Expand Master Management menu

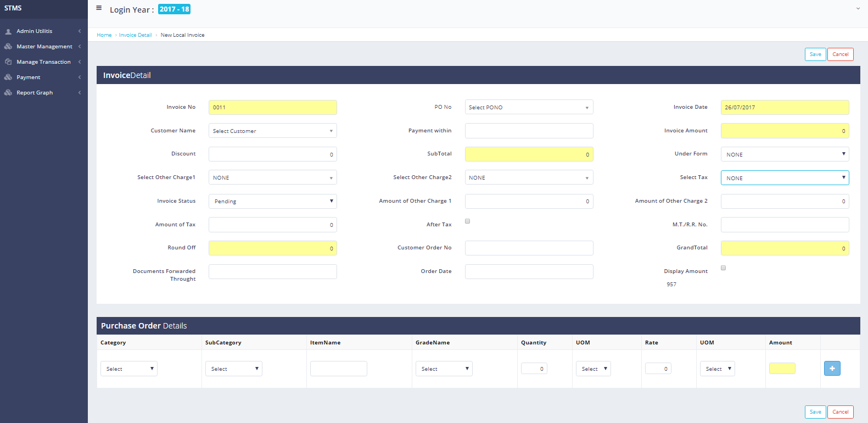[44, 47]
